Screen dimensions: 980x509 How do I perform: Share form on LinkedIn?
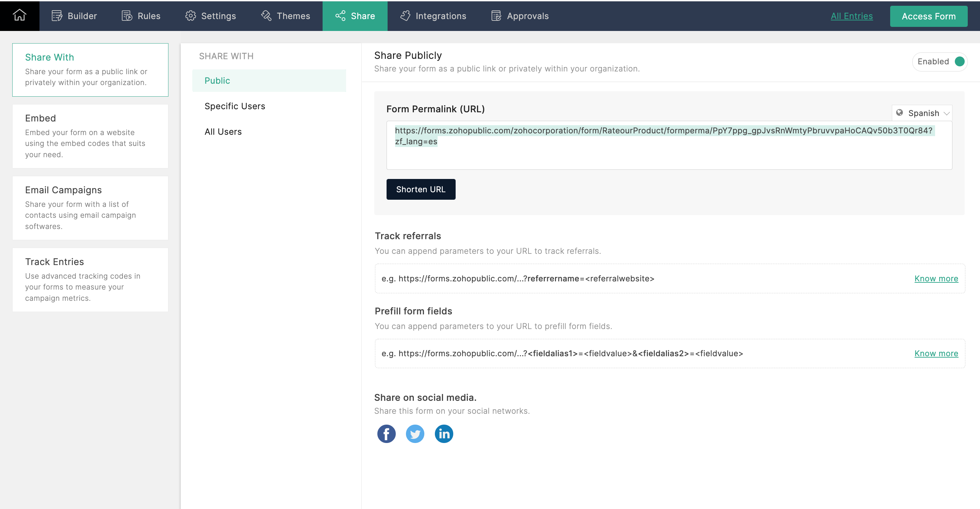coord(444,434)
